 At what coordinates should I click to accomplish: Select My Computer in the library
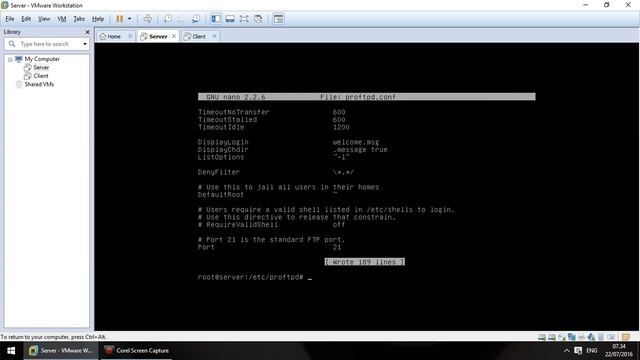[42, 59]
